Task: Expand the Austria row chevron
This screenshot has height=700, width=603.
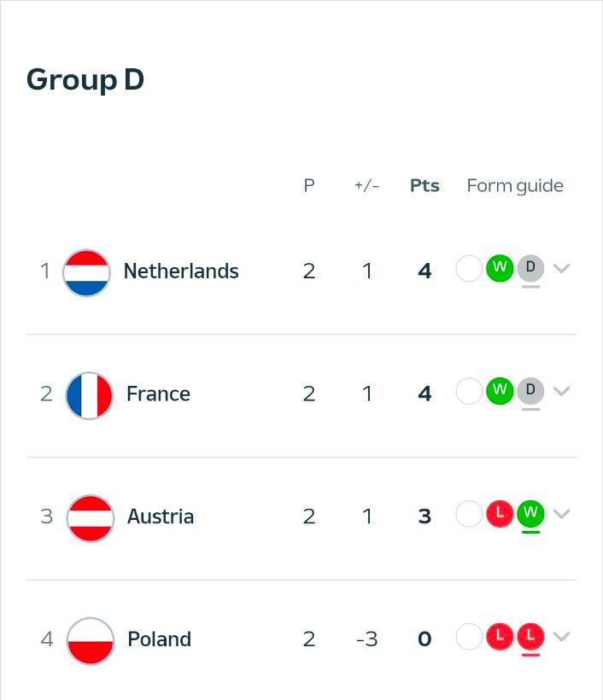Action: click(561, 514)
